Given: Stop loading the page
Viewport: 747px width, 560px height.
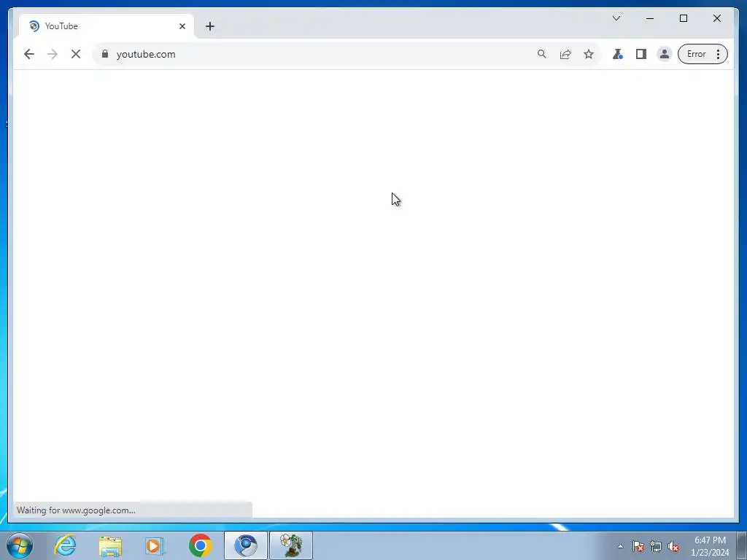Looking at the screenshot, I should (x=76, y=54).
